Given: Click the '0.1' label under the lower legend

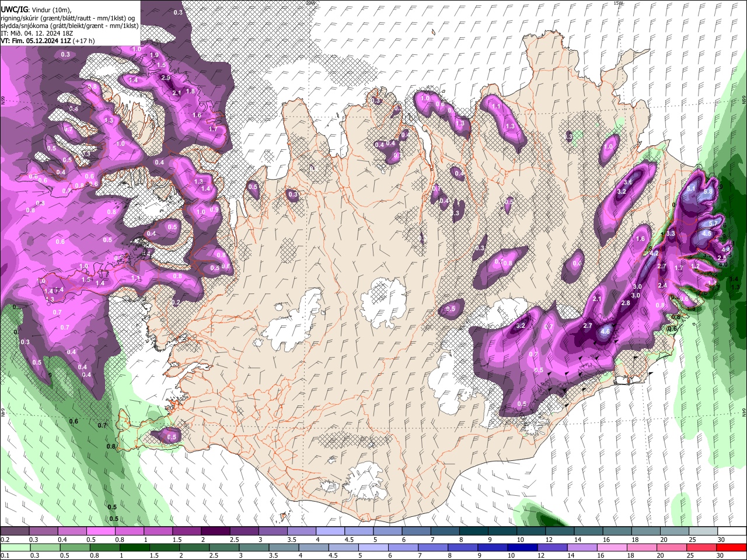Looking at the screenshot, I should pyautogui.click(x=5, y=556).
